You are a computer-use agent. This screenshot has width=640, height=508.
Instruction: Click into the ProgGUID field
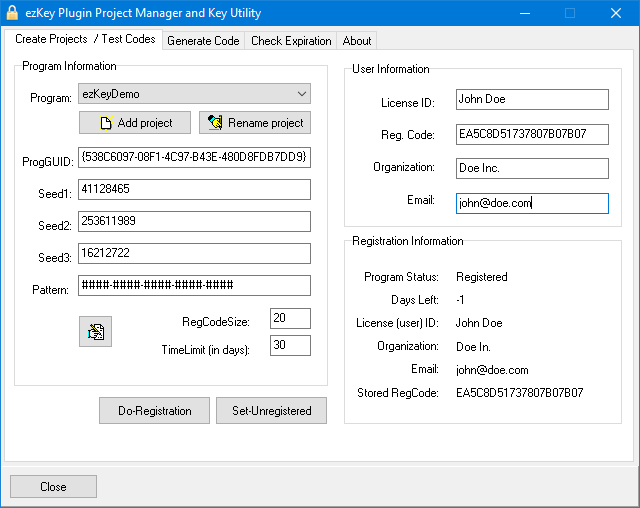coord(194,158)
